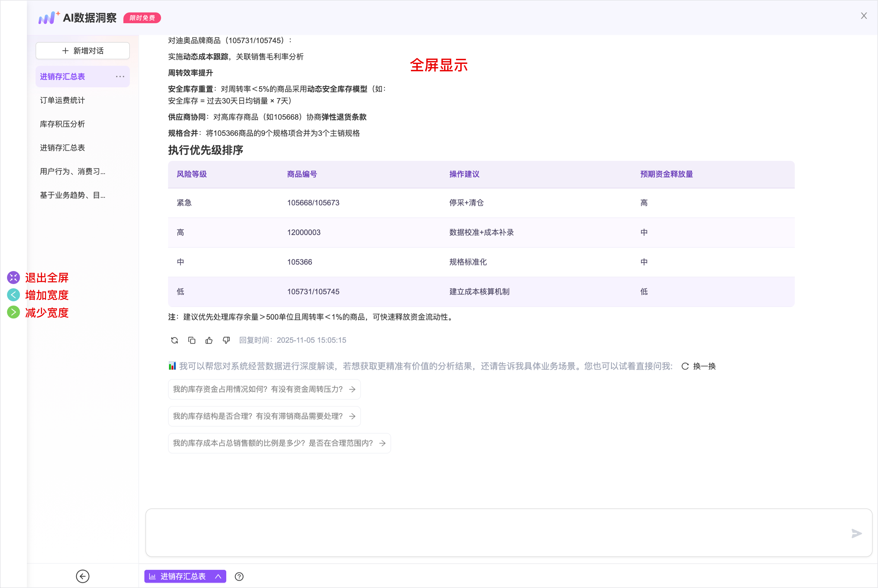Ask about 库存资金占用情况 suggested question
Screen dimensions: 878x588
264,389
